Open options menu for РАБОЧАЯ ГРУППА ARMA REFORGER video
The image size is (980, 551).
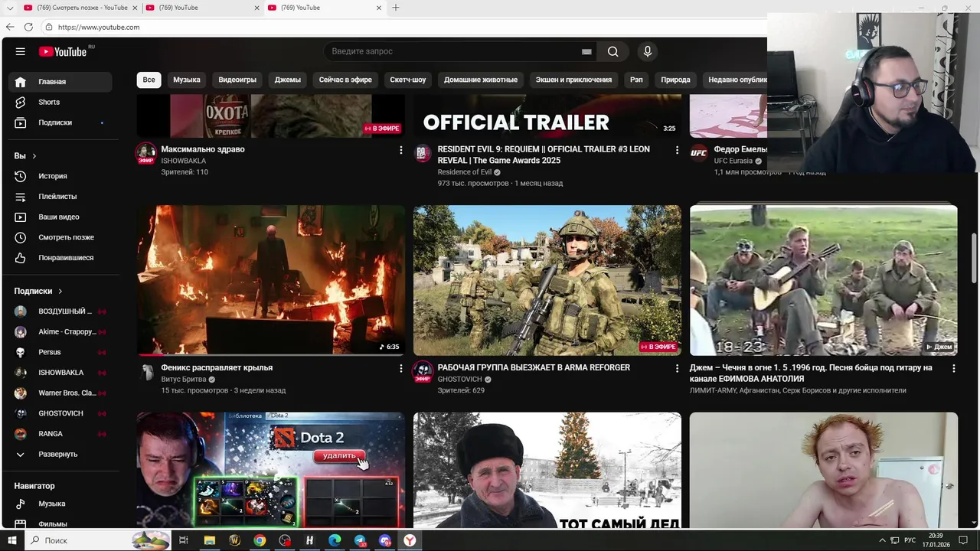[x=677, y=368]
